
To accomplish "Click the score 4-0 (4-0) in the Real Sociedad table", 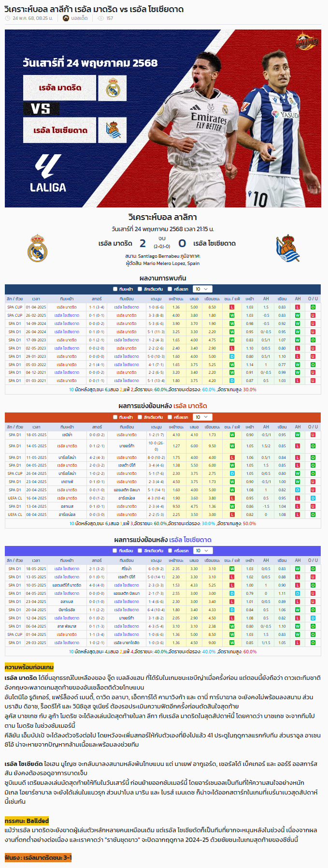I will coord(97,585).
